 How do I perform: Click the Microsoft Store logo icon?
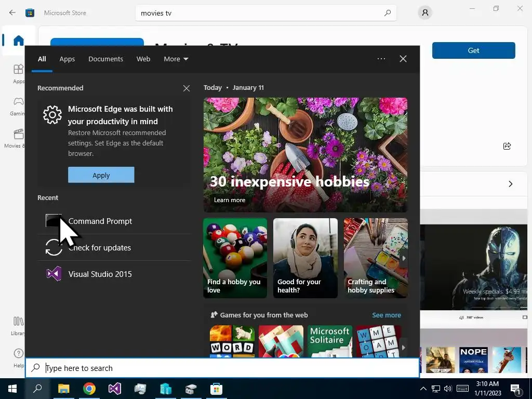coord(30,13)
